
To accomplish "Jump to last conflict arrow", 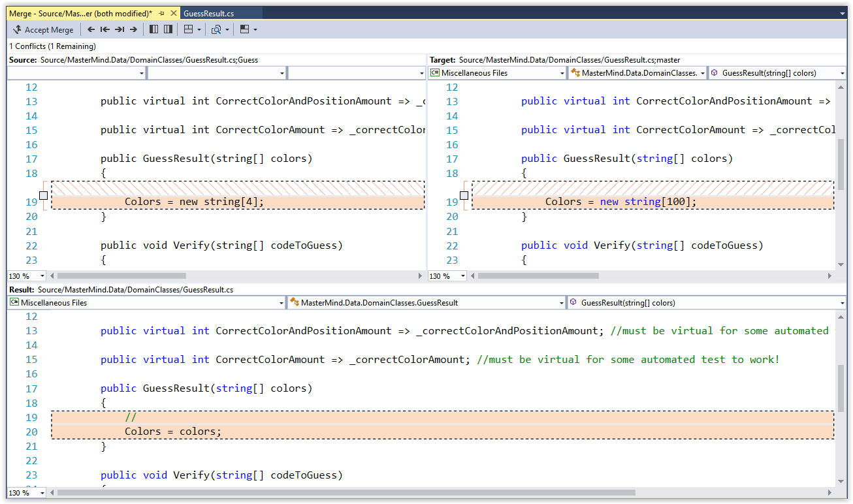I will [120, 29].
